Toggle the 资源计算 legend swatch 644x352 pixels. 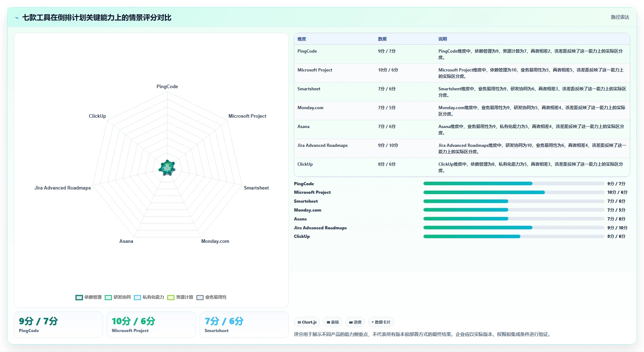171,298
